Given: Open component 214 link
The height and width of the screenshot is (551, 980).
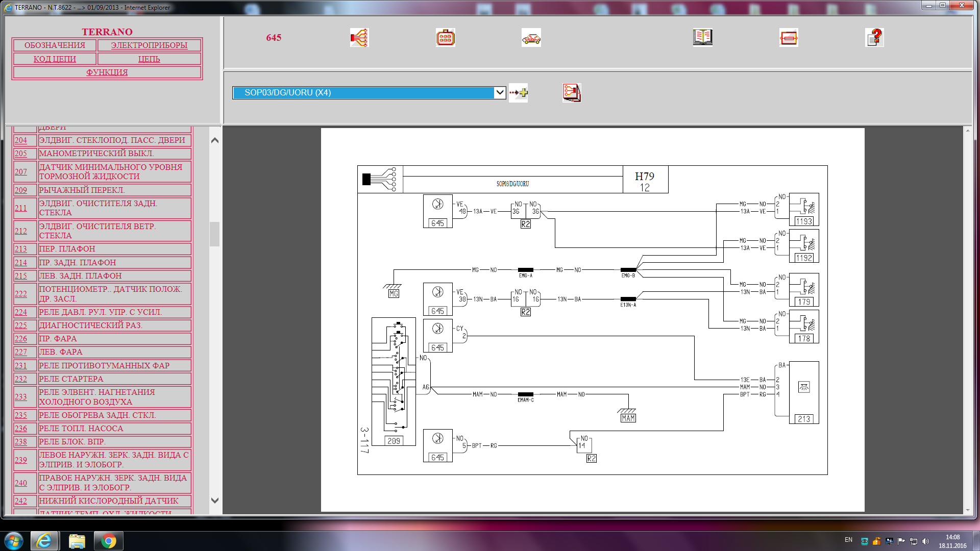Looking at the screenshot, I should [21, 263].
